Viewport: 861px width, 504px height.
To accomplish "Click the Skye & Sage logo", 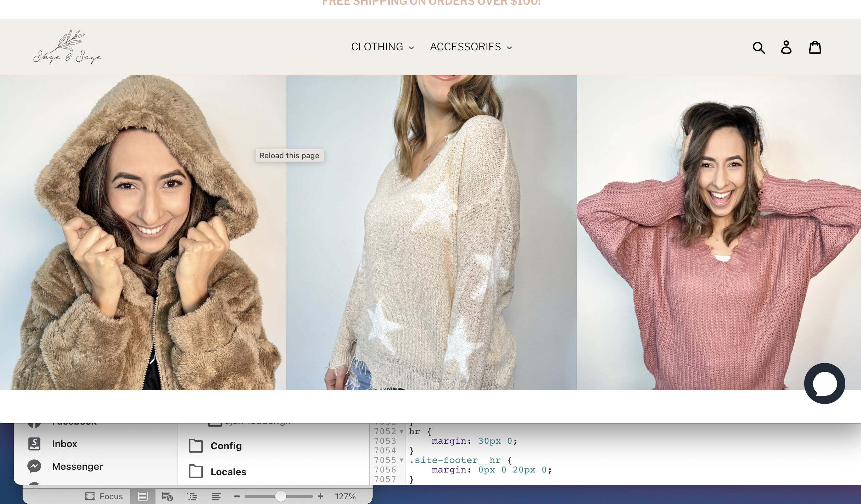I will [68, 47].
